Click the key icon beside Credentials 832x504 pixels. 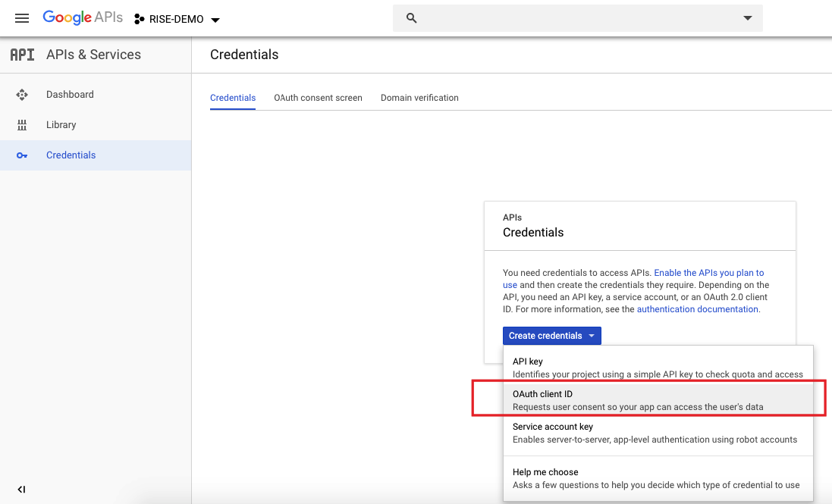tap(22, 155)
